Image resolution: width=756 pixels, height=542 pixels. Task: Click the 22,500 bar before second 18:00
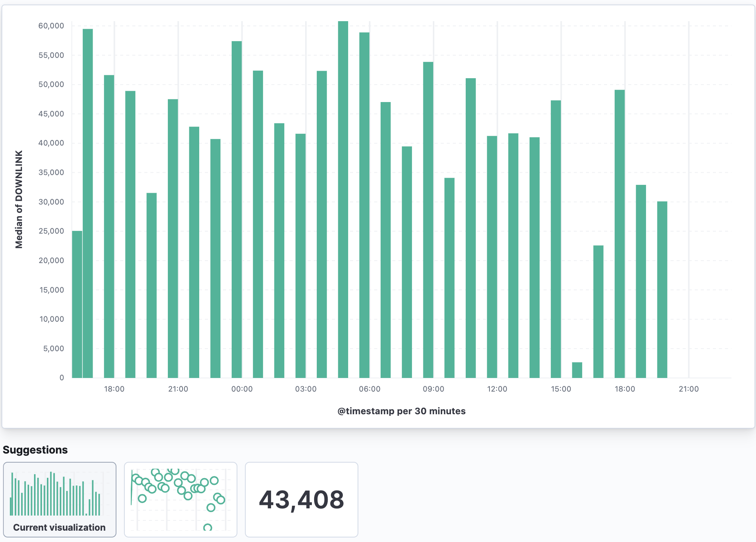(598, 311)
